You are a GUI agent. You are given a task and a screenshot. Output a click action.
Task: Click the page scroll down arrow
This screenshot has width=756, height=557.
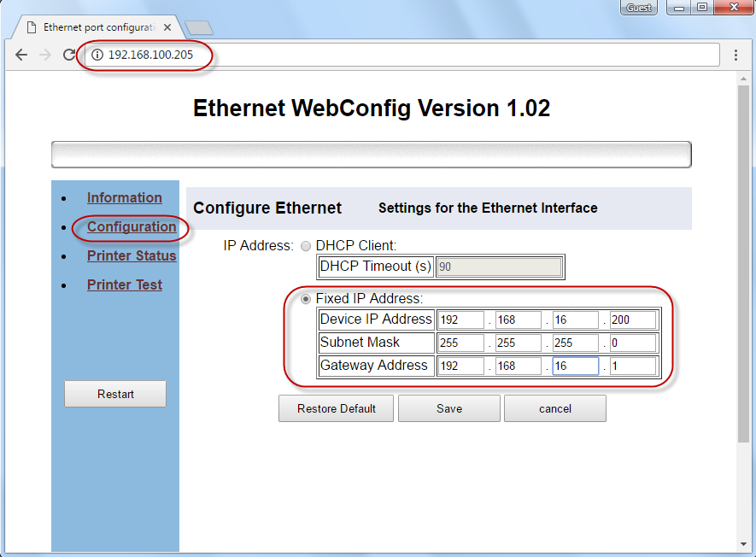(743, 543)
